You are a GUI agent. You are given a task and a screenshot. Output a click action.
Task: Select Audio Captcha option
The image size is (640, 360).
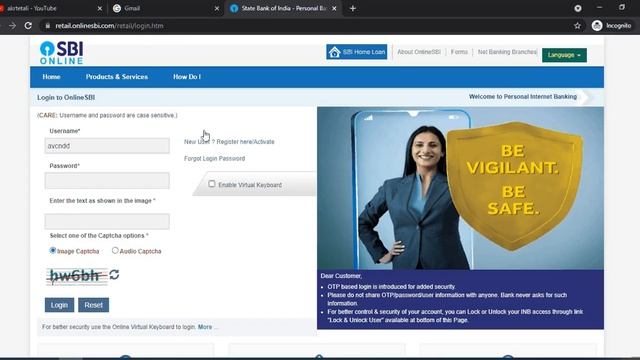115,250
